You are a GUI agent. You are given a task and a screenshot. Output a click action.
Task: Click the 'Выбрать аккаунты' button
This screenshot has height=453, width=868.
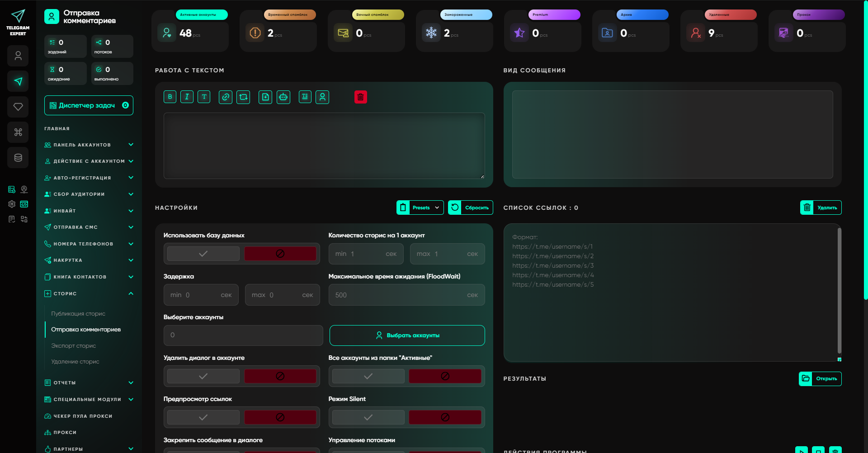point(407,335)
